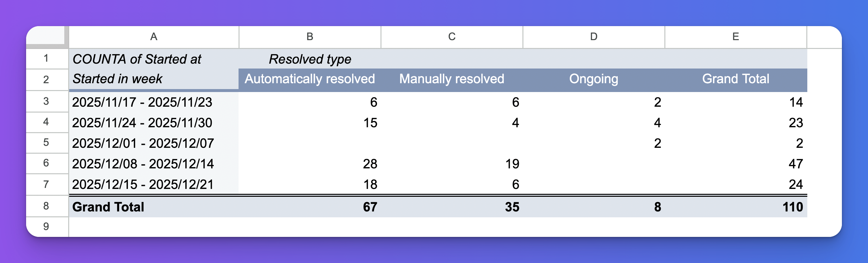Select the column A header
Image resolution: width=868 pixels, height=263 pixels.
[154, 37]
